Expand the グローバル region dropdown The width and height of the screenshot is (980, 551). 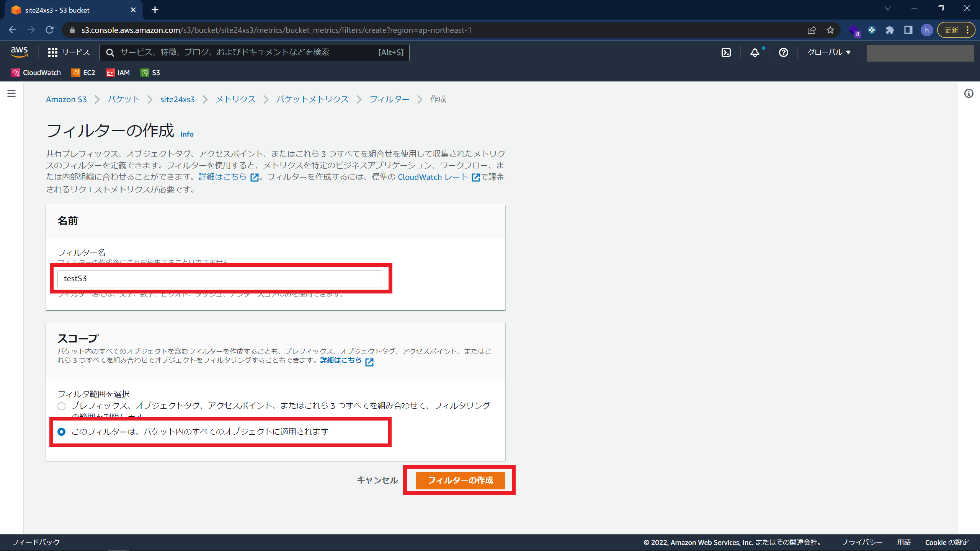coord(829,52)
